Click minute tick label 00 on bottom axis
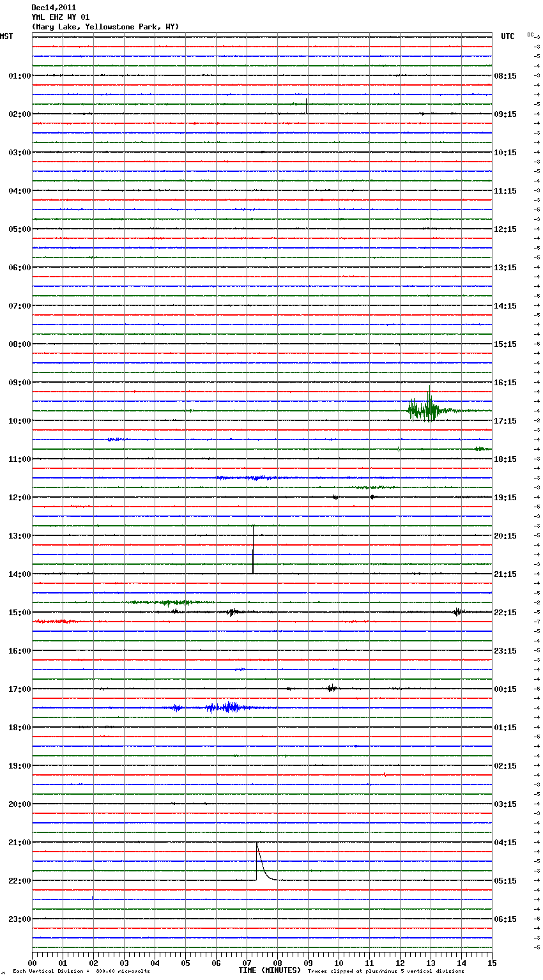This screenshot has width=543, height=980. [x=32, y=963]
